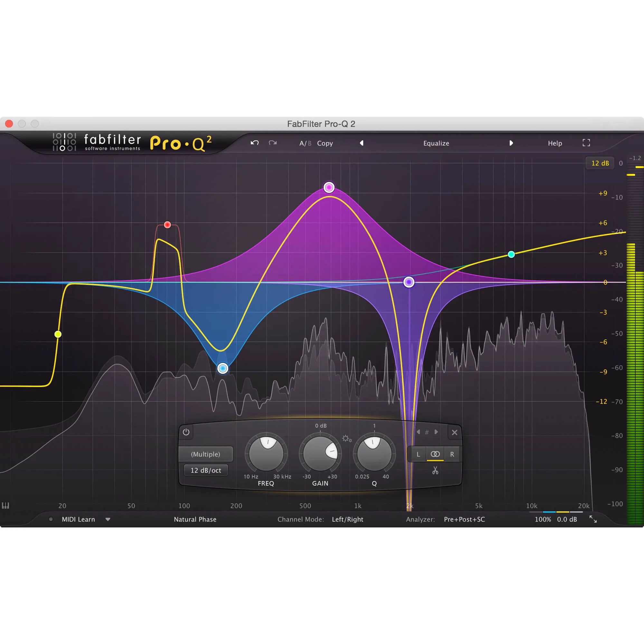Click the FREQ knob
Image resolution: width=644 pixels, height=644 pixels.
pos(266,454)
